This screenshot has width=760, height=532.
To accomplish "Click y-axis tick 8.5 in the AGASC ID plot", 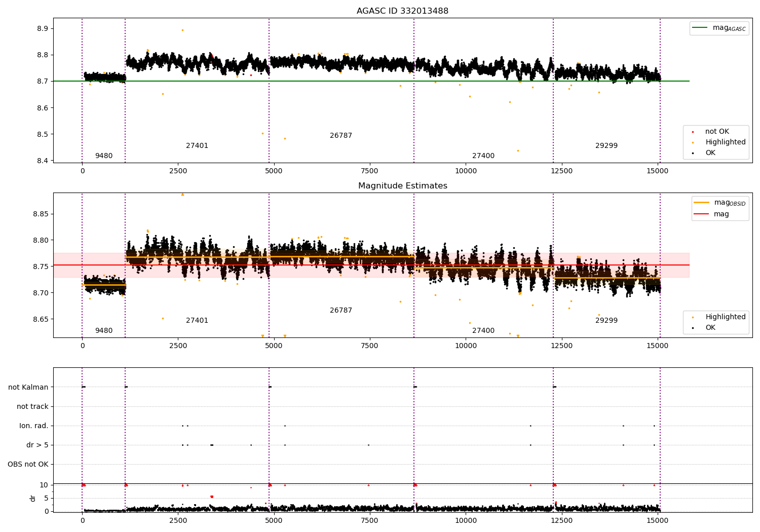I will coord(43,134).
